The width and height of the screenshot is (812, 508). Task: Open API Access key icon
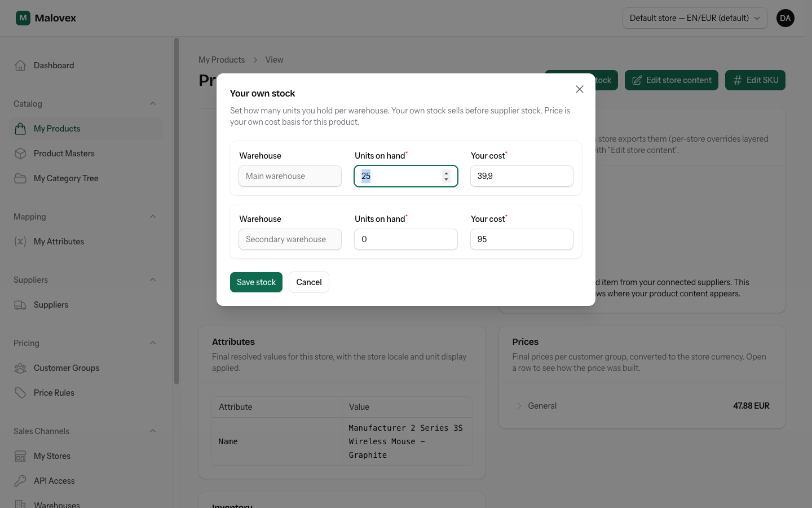coord(20,481)
